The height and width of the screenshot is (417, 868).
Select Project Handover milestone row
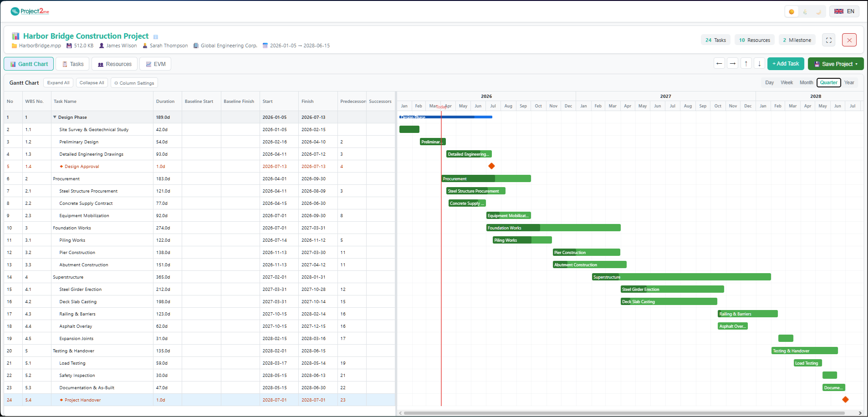pyautogui.click(x=199, y=400)
